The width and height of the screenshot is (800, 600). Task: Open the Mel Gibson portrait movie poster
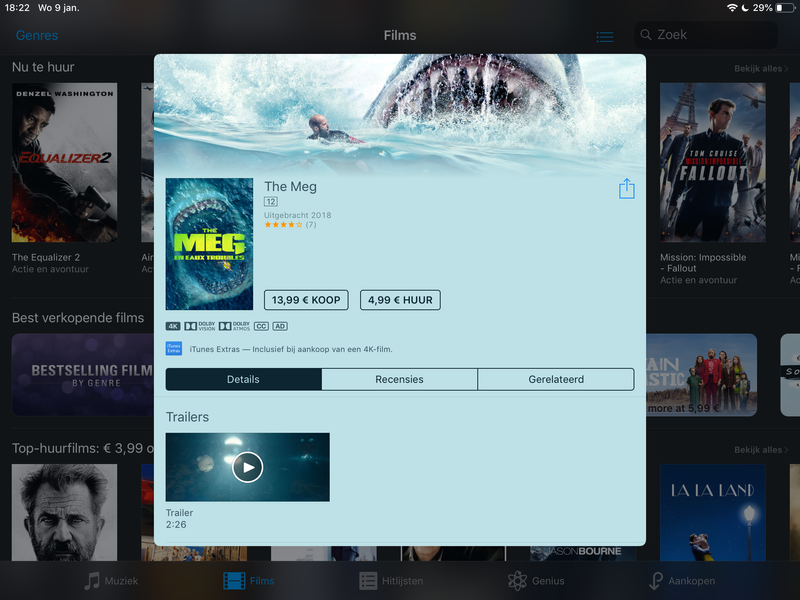(x=64, y=512)
